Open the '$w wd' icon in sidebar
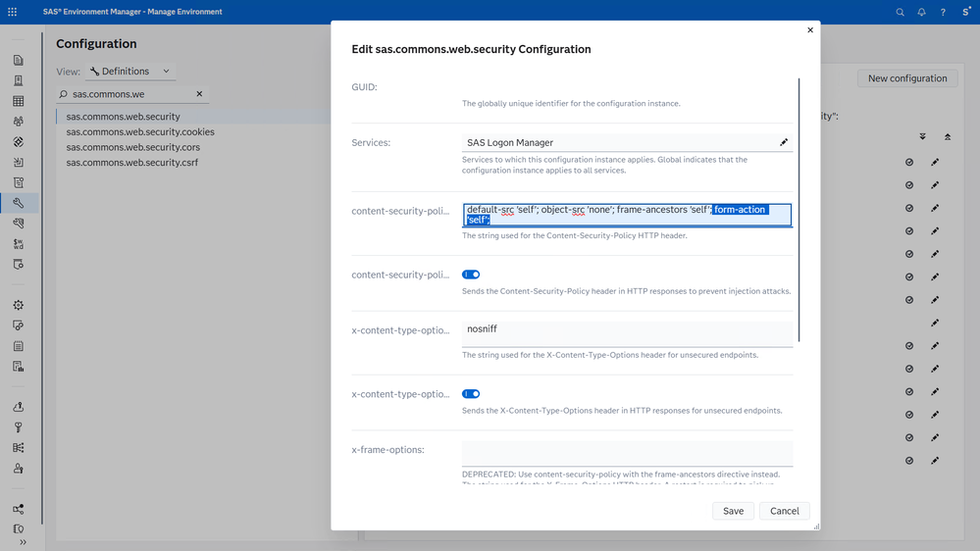980x551 pixels. (x=18, y=244)
